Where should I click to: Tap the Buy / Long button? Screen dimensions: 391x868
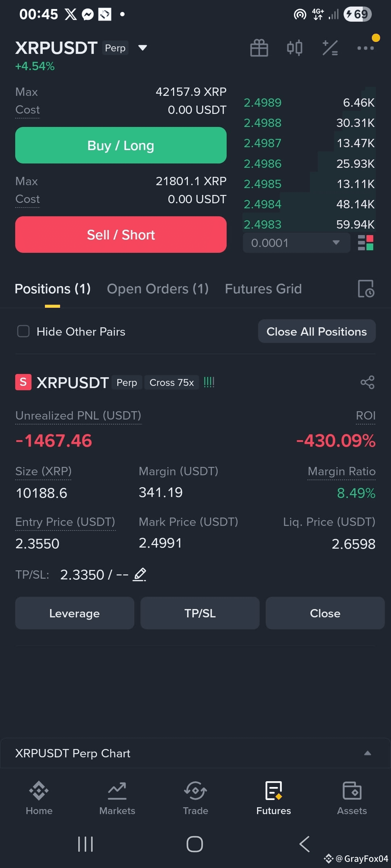(121, 145)
